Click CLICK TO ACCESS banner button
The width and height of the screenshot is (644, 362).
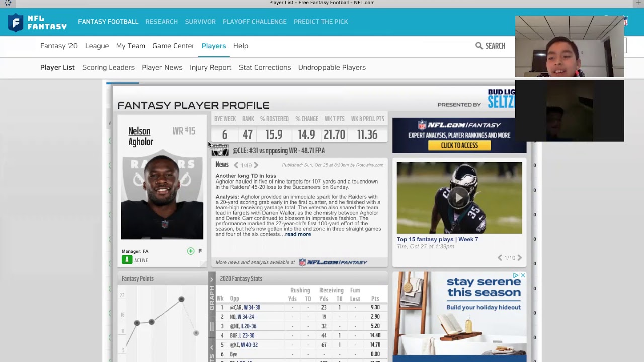tap(459, 145)
